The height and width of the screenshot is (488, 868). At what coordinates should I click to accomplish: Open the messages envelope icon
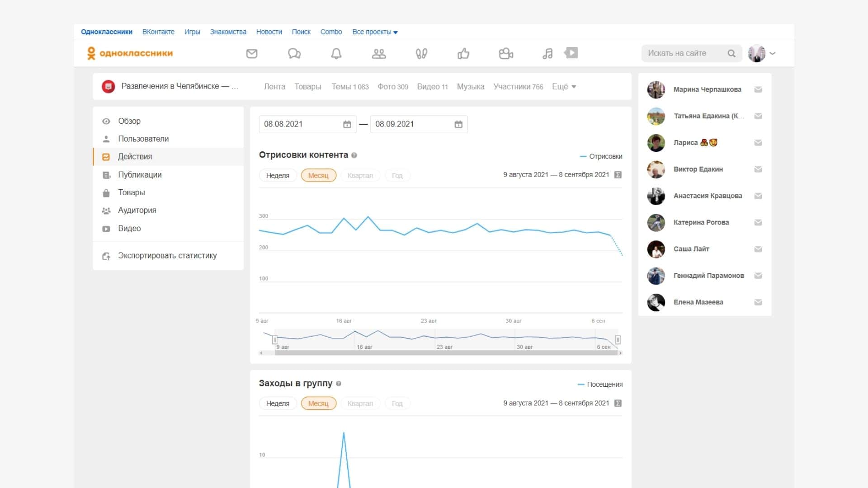252,54
